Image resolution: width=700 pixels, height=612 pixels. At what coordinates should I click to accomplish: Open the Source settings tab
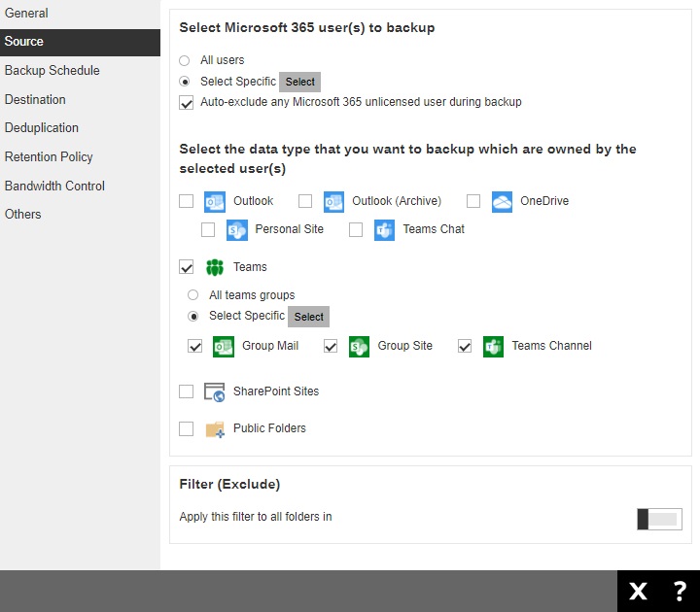80,43
